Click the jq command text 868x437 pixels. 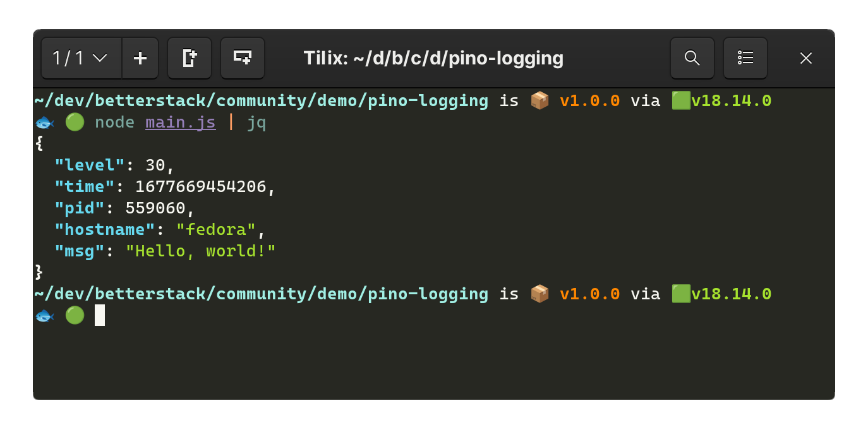(256, 123)
